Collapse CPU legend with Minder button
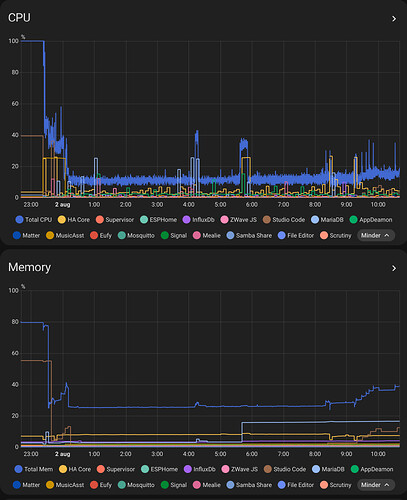This screenshot has height=500, width=407. tap(376, 235)
